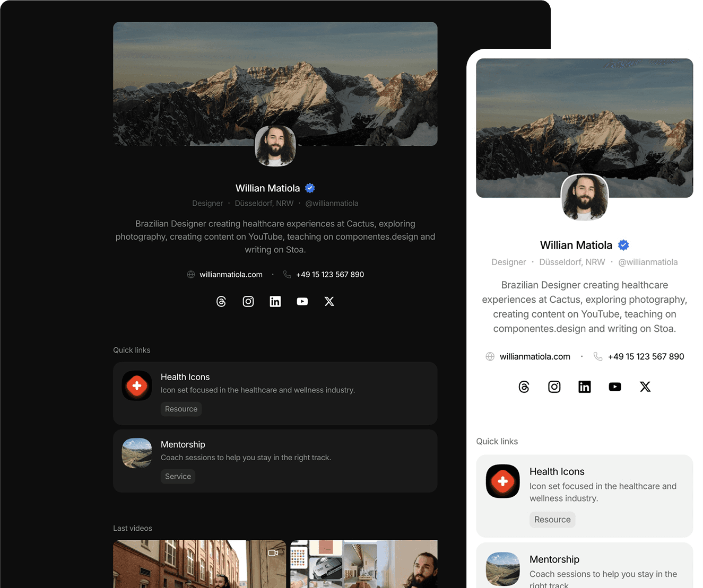
Task: Click Designer label in dark profile
Action: coord(207,204)
